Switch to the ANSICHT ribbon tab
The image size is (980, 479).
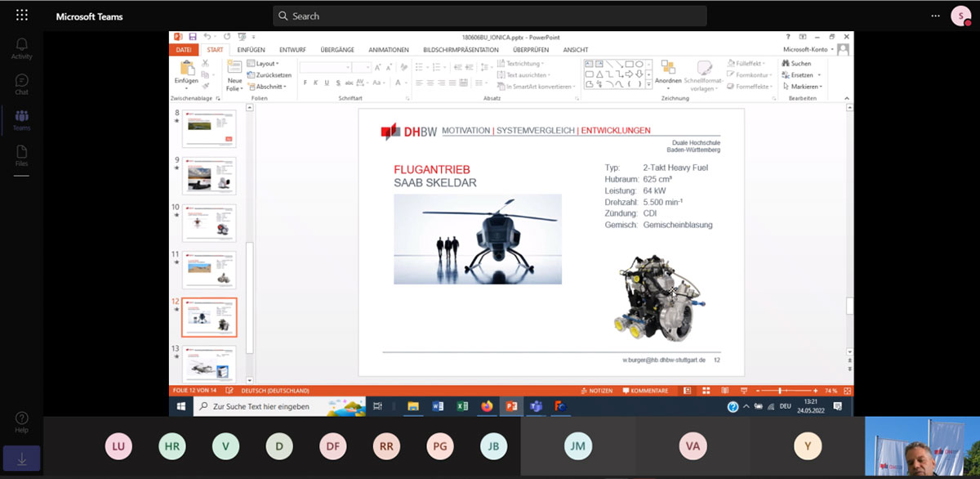pos(576,50)
